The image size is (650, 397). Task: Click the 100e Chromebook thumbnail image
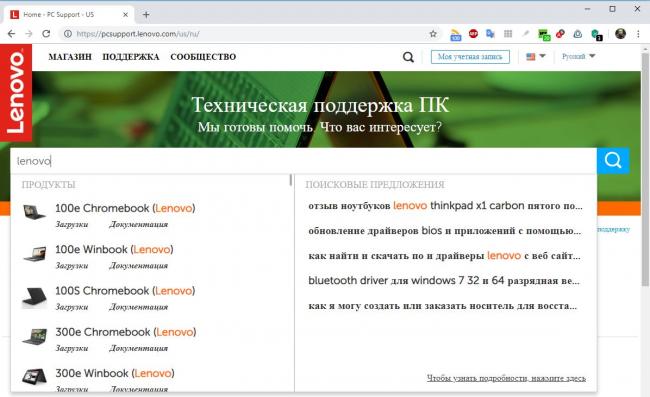(x=34, y=212)
